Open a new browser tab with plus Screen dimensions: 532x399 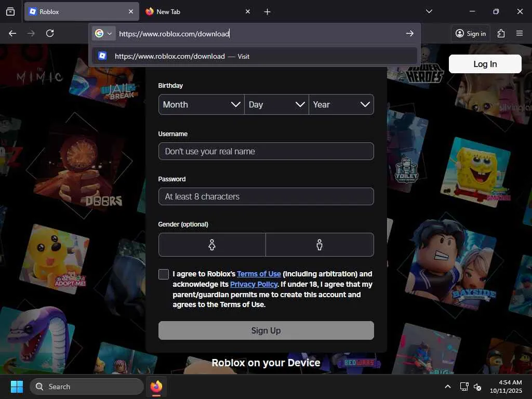268,12
